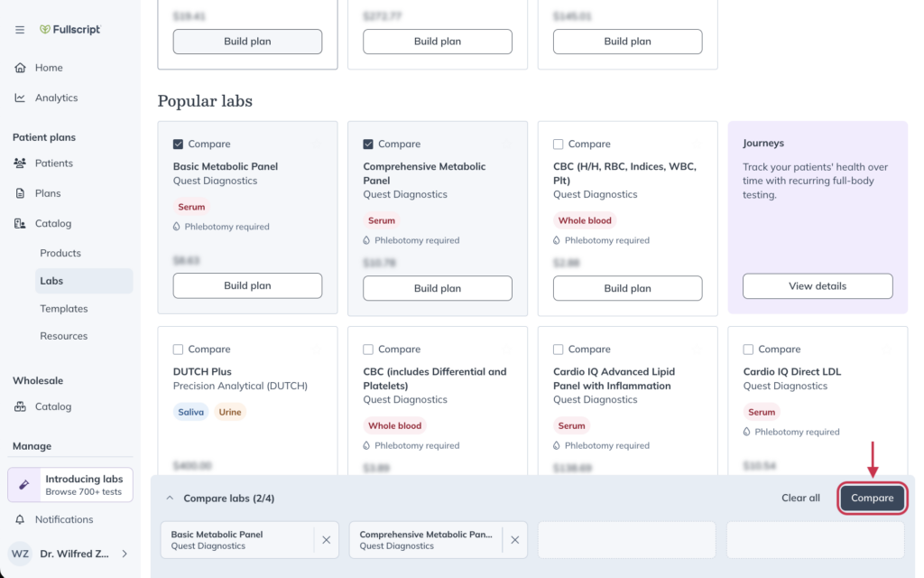
Task: Click the Compare button in the tray
Action: pyautogui.click(x=872, y=498)
